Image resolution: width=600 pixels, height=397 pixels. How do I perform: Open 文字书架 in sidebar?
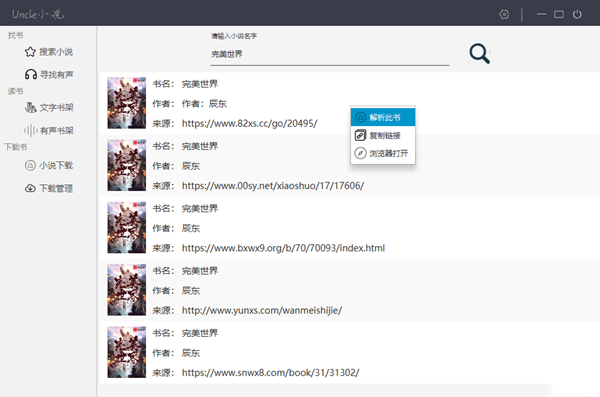pos(49,108)
